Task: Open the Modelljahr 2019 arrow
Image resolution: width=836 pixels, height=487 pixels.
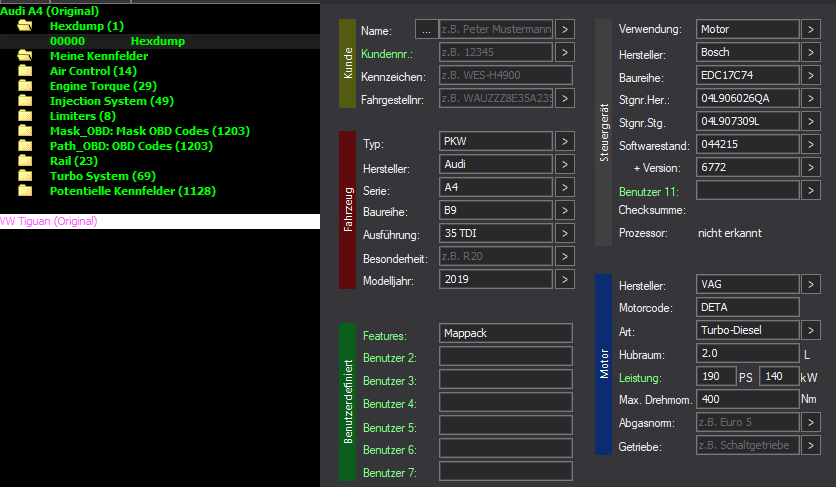Action: click(x=565, y=279)
